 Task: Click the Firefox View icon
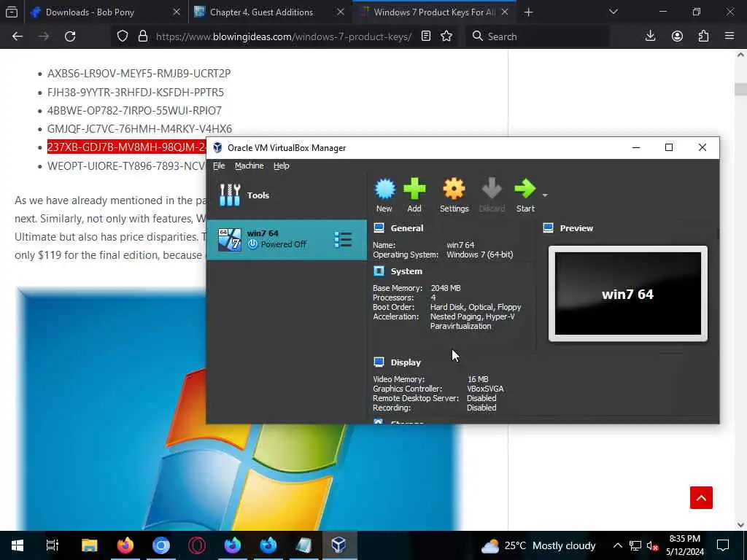[12, 12]
